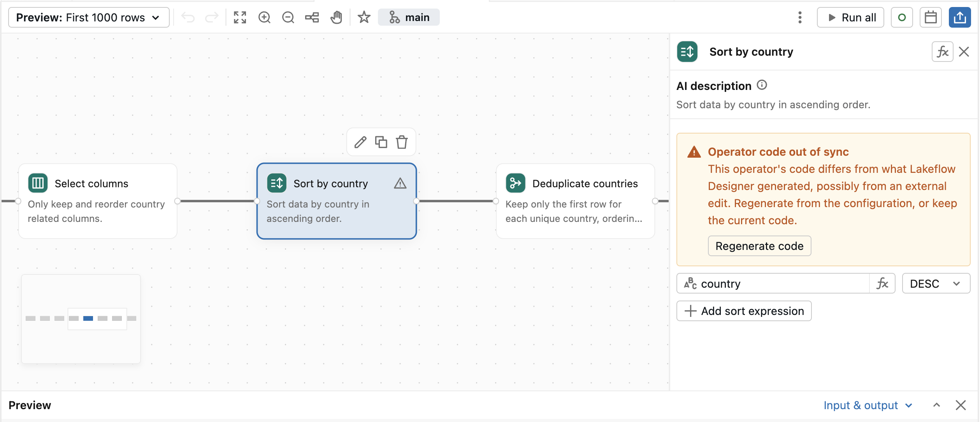
Task: Duplicate the Sort by country node
Action: (381, 142)
